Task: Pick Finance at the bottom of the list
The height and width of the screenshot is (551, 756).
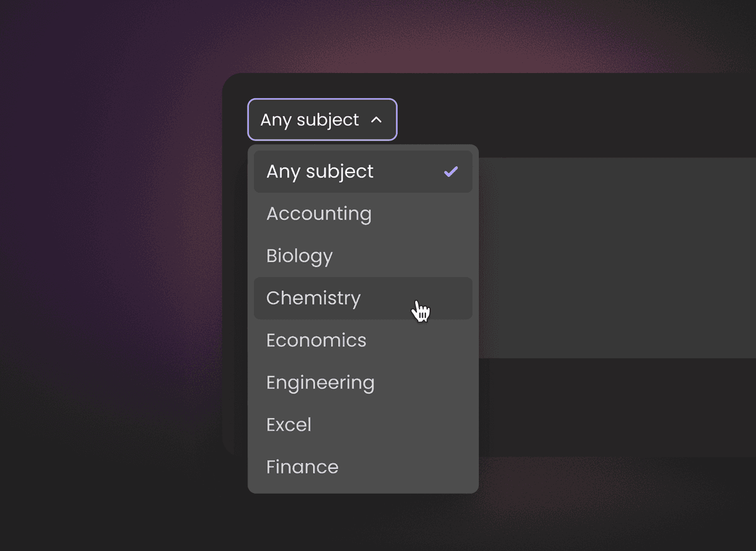Action: [302, 467]
